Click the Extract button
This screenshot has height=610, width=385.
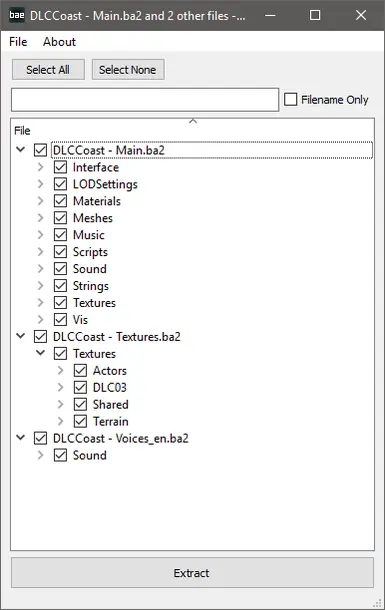click(192, 573)
